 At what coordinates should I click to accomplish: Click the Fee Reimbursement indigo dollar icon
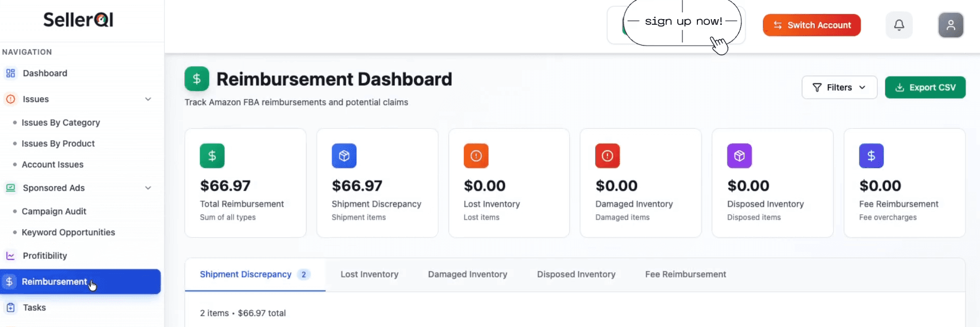[872, 155]
